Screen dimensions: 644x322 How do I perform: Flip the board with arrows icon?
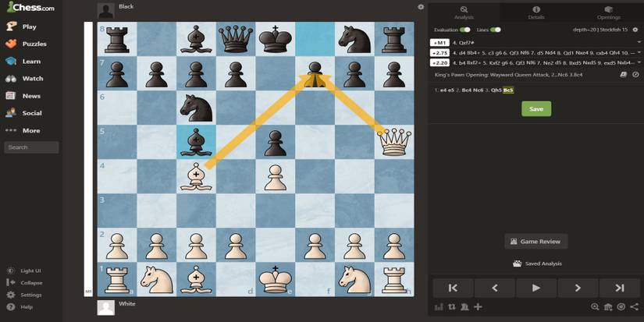[x=452, y=307]
